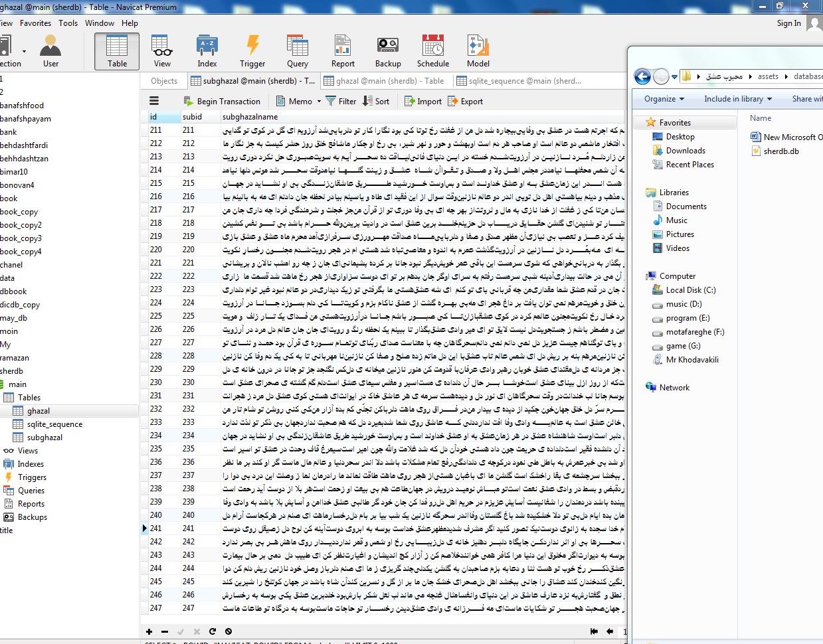The width and height of the screenshot is (823, 644).
Task: Open the hamburger menu above the id column
Action: tap(154, 102)
